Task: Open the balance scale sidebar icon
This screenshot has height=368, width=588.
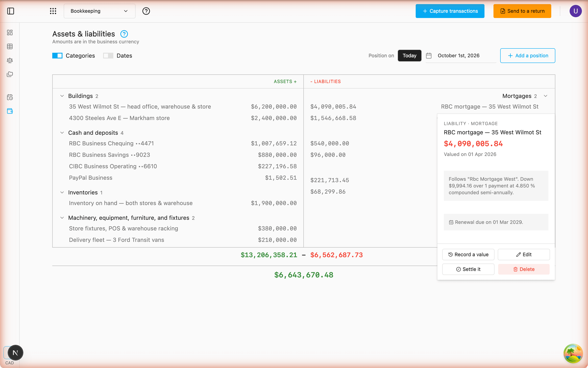Action: [10, 60]
